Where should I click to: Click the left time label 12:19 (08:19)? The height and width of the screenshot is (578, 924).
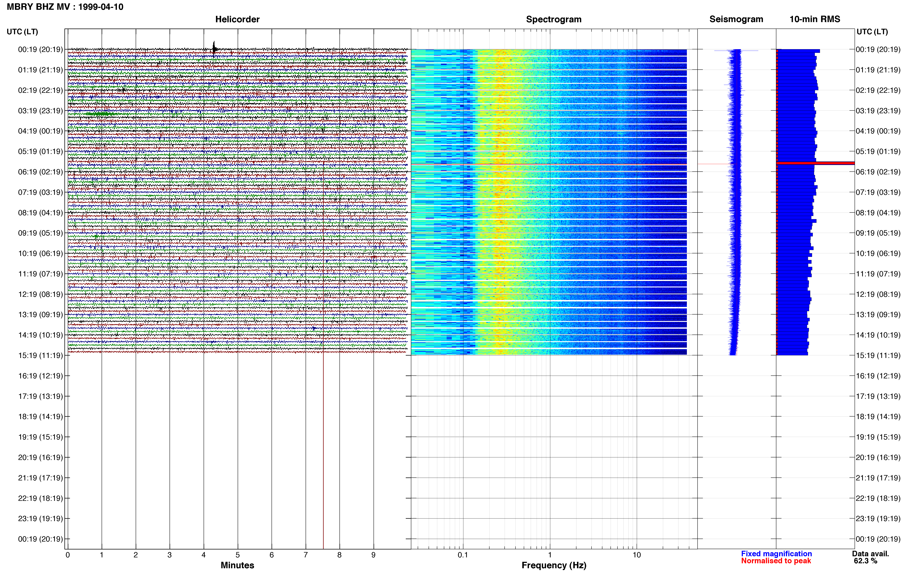pos(41,294)
